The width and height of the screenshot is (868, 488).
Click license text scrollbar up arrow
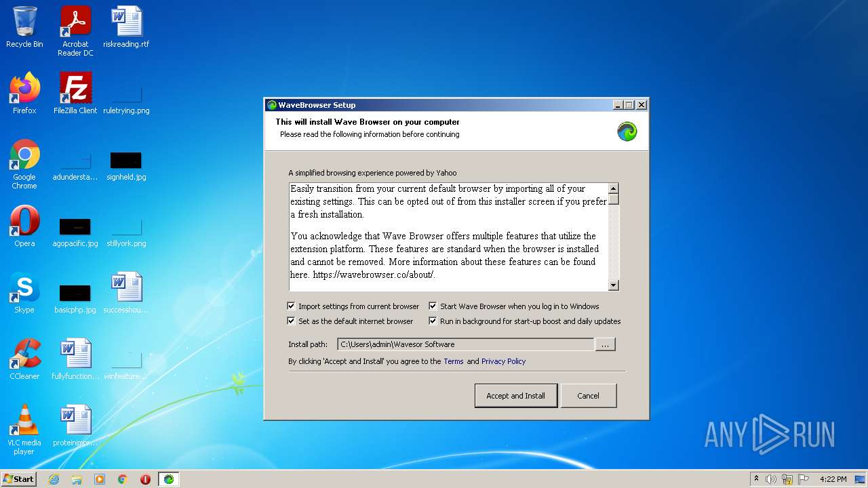click(x=613, y=188)
